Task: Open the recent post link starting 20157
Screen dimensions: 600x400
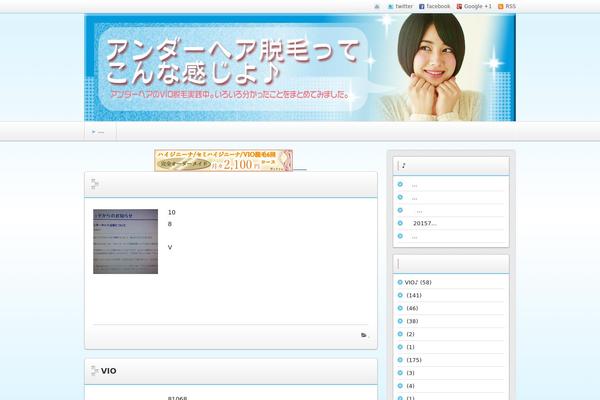Action: [425, 223]
